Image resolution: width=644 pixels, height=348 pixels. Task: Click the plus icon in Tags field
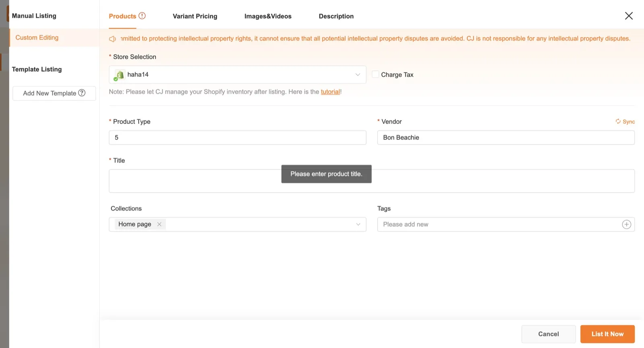click(x=626, y=224)
